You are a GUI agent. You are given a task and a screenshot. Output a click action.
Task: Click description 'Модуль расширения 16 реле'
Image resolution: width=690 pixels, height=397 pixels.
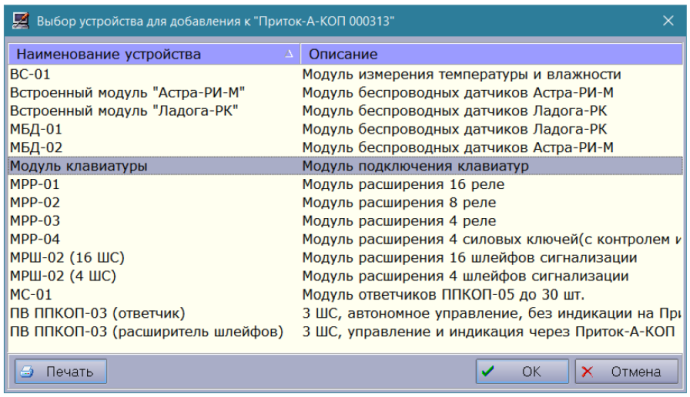pyautogui.click(x=403, y=184)
